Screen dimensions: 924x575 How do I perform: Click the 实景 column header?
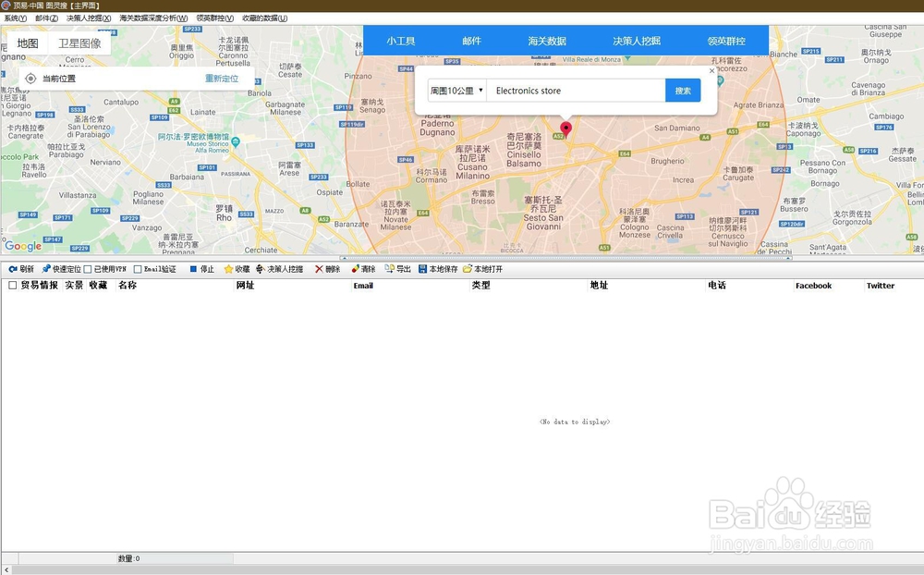74,286
